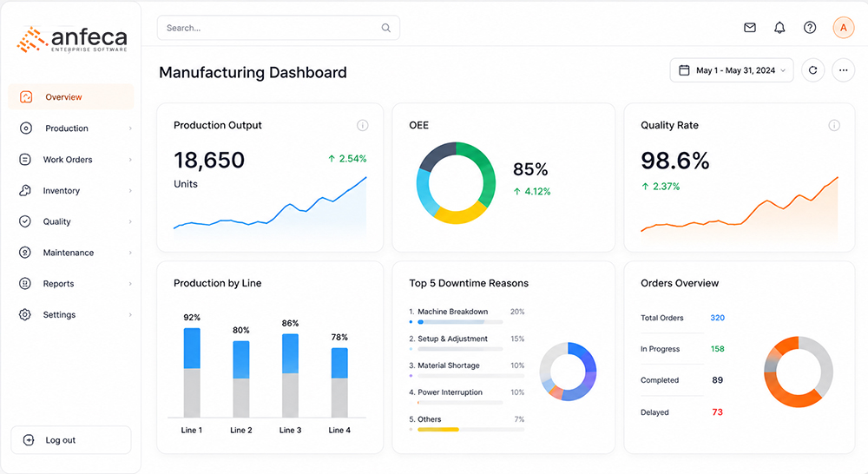This screenshot has width=868, height=474.
Task: Click the Line 2 bar at 80%
Action: pos(240,379)
